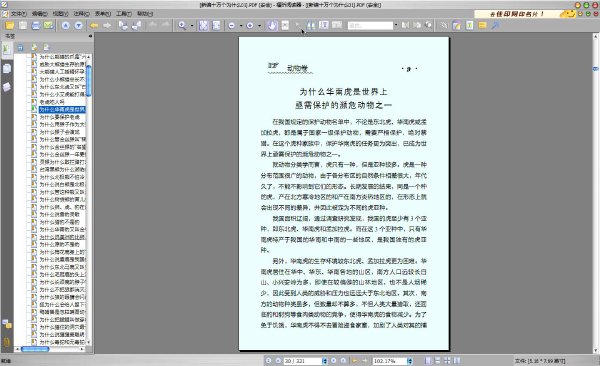Select the Zoom magnifier tool

182,26
